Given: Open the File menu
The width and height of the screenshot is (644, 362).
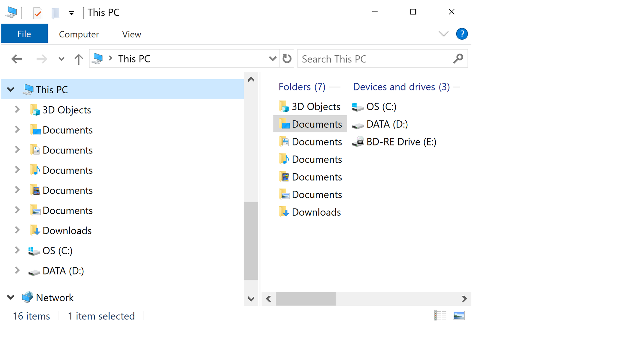Looking at the screenshot, I should tap(24, 34).
